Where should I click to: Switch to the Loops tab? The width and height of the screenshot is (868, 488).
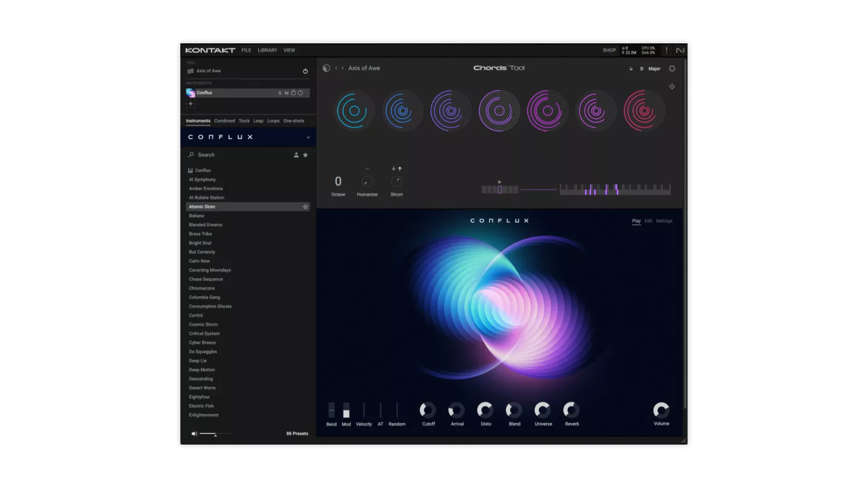coord(273,121)
